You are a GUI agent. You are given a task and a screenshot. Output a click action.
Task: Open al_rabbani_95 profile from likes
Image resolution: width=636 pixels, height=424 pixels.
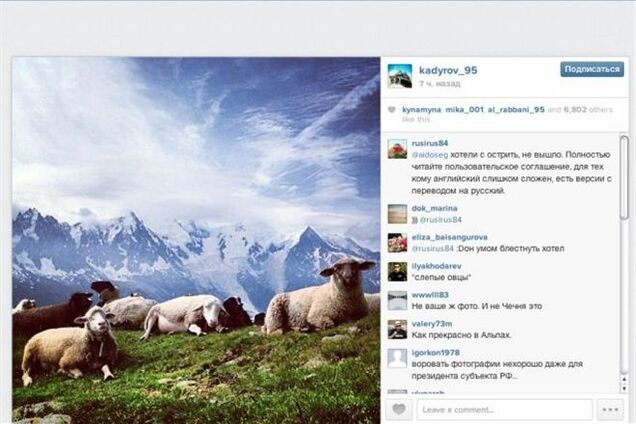pos(516,110)
